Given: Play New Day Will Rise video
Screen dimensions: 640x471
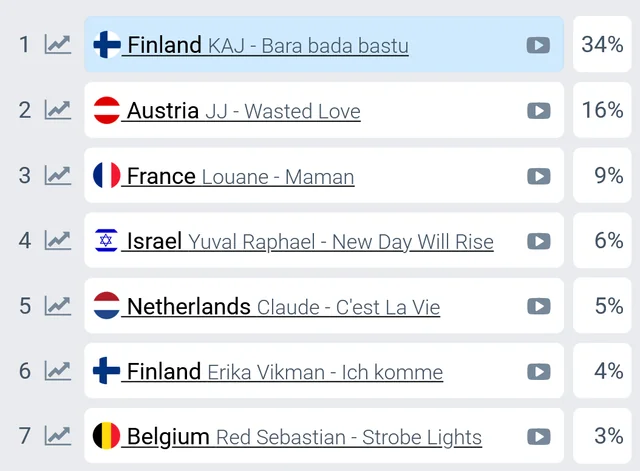Looking at the screenshot, I should [x=538, y=241].
